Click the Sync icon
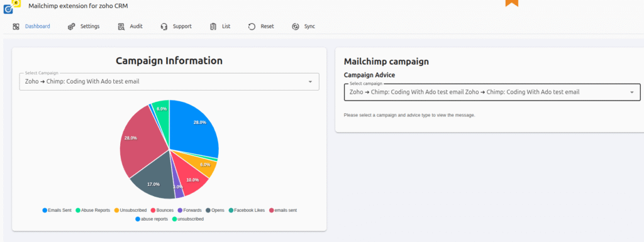The height and width of the screenshot is (242, 644). pyautogui.click(x=296, y=26)
